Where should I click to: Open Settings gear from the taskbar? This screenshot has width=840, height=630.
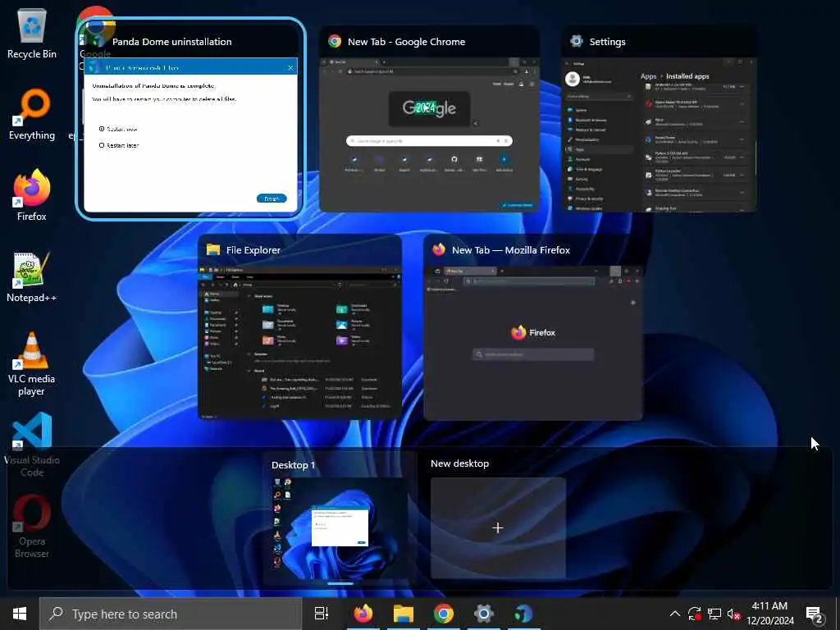point(484,614)
